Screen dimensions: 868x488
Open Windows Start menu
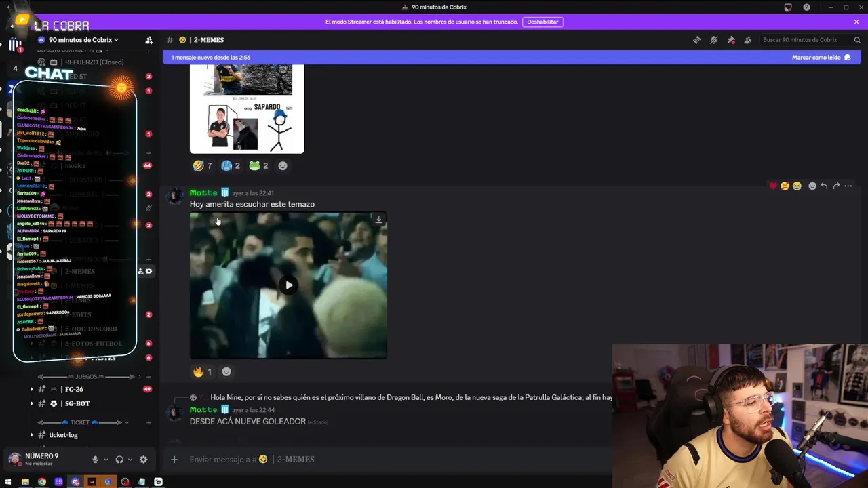click(9, 482)
